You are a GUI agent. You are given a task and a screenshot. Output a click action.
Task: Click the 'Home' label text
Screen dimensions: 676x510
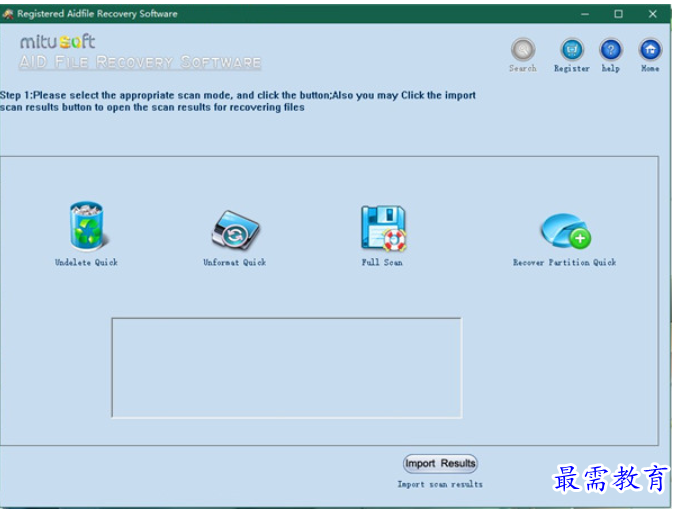point(650,68)
